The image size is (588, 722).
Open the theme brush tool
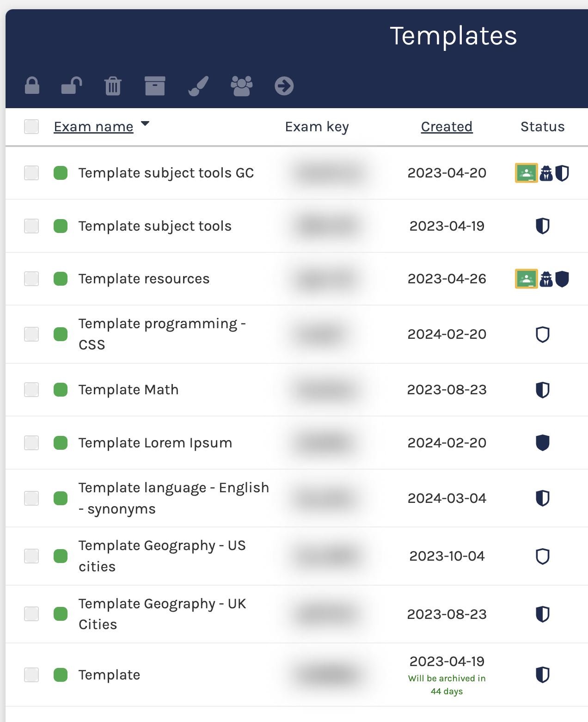tap(198, 86)
